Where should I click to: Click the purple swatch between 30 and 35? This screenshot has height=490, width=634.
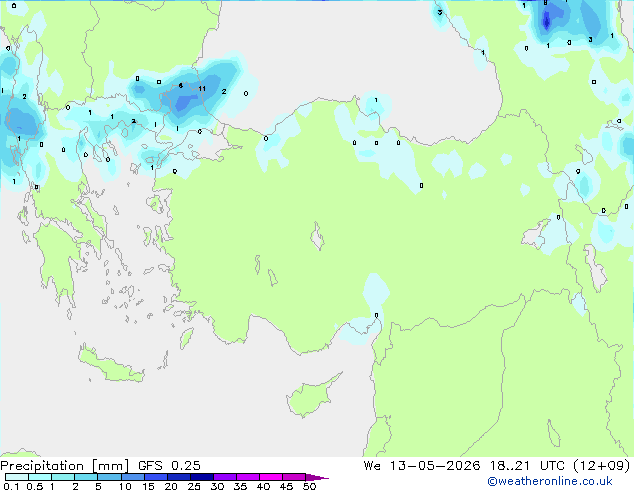coord(225,477)
